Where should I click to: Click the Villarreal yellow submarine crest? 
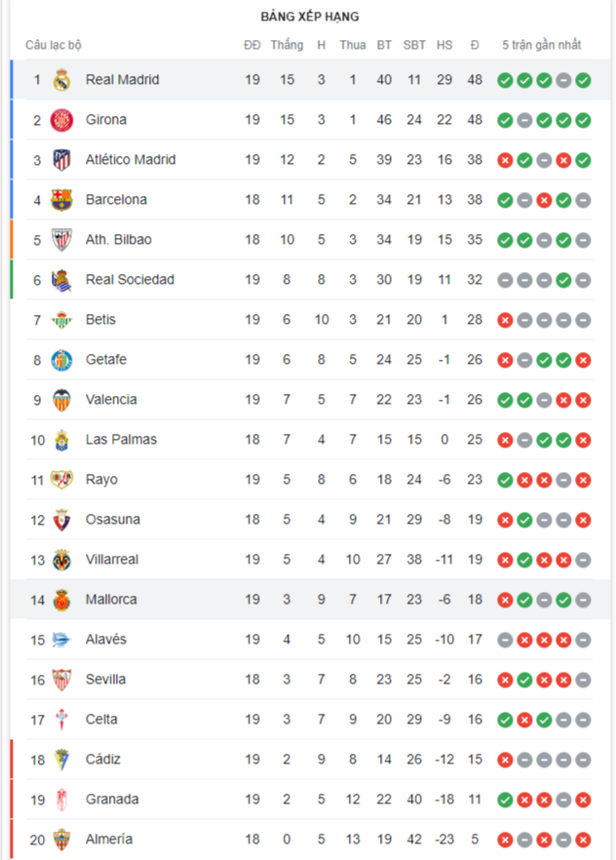[x=63, y=559]
